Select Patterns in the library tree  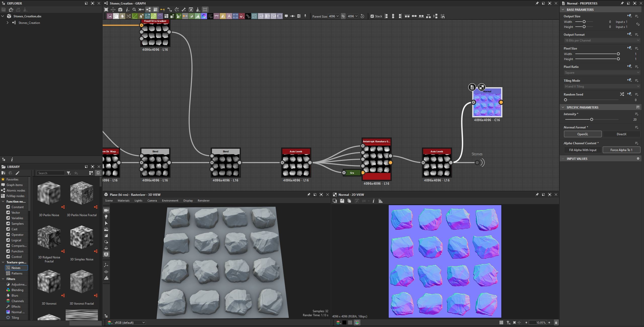17,273
